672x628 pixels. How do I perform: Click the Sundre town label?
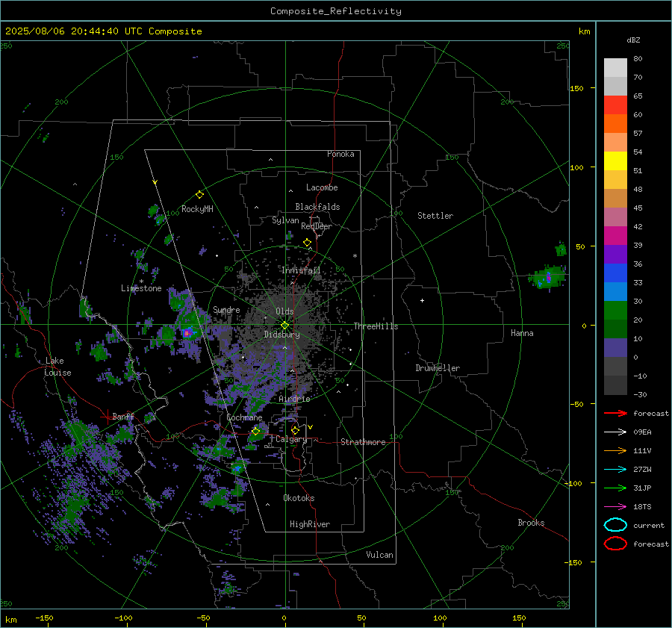tap(226, 309)
